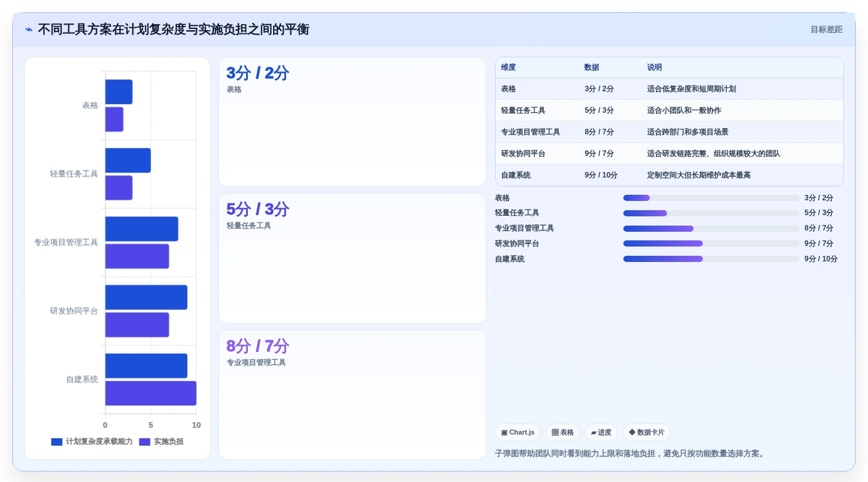This screenshot has height=482, width=868.
Task: Click the blue bar for 专业项目管理工具
Action: (x=142, y=229)
